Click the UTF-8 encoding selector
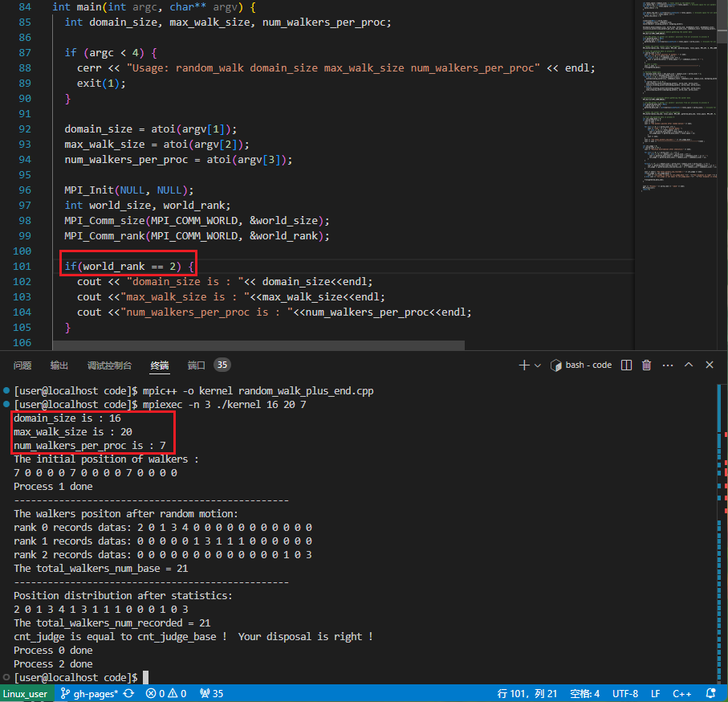This screenshot has height=702, width=728. 625,694
